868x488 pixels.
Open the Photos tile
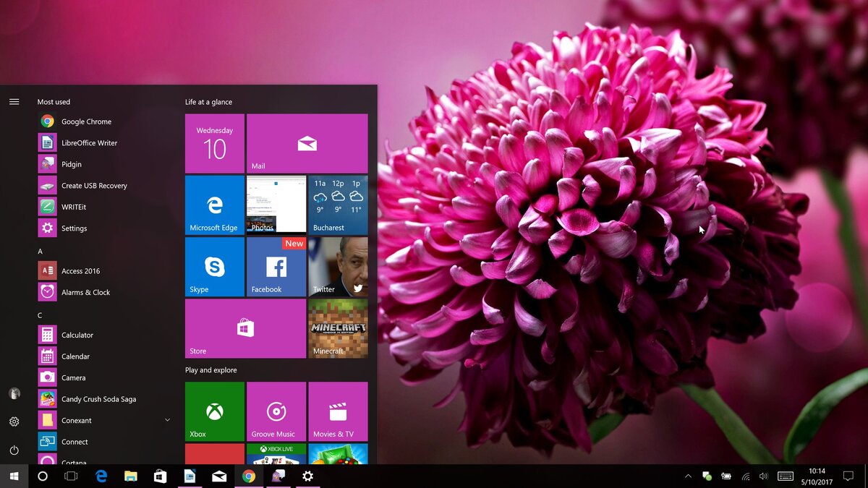(x=276, y=205)
